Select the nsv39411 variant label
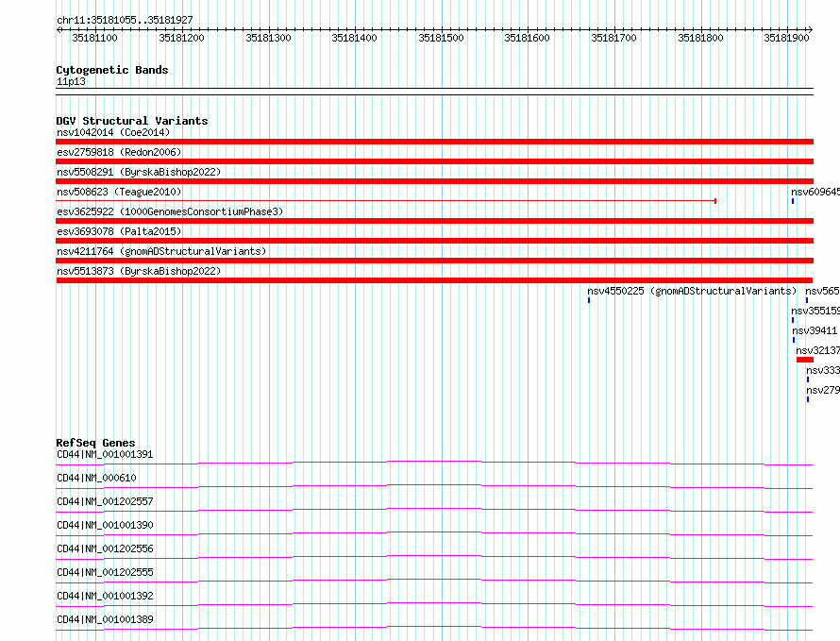Viewport: 840px width, 641px height. pyautogui.click(x=815, y=330)
